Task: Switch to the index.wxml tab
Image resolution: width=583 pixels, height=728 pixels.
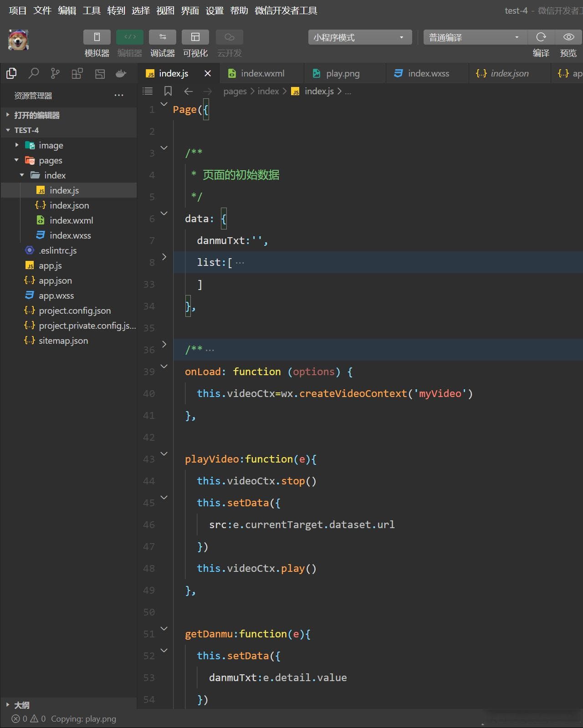Action: (262, 73)
